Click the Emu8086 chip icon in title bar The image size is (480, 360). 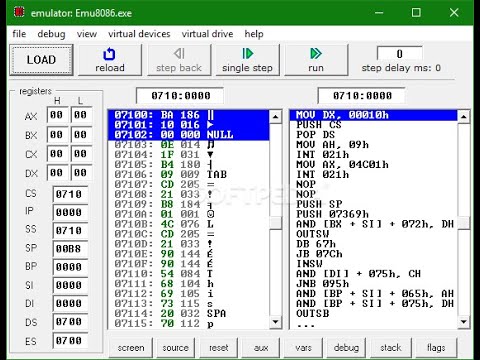click(x=19, y=12)
